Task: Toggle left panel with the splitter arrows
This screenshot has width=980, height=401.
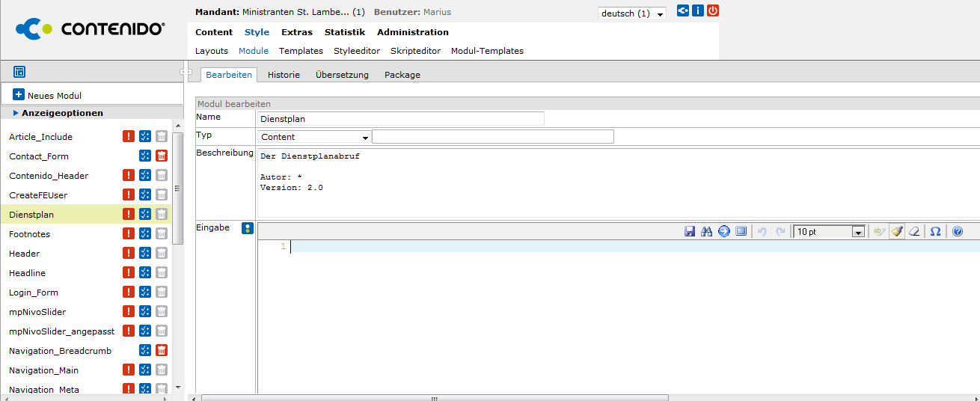Action: coord(185,72)
